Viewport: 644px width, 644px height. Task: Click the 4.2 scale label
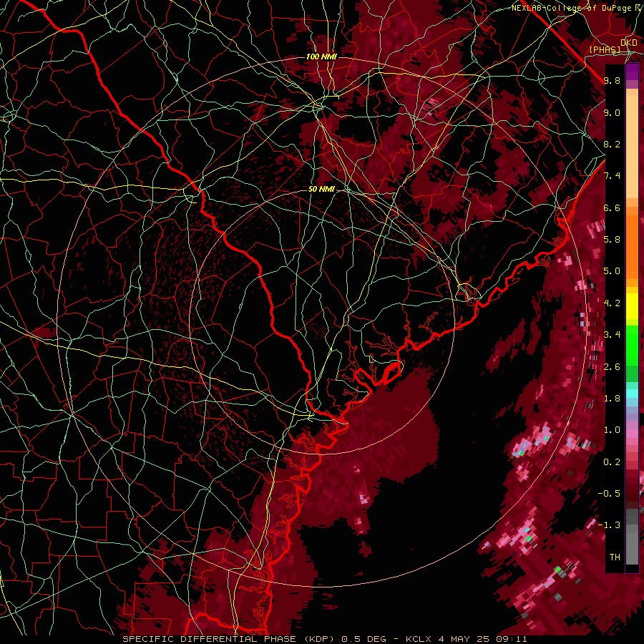click(612, 303)
